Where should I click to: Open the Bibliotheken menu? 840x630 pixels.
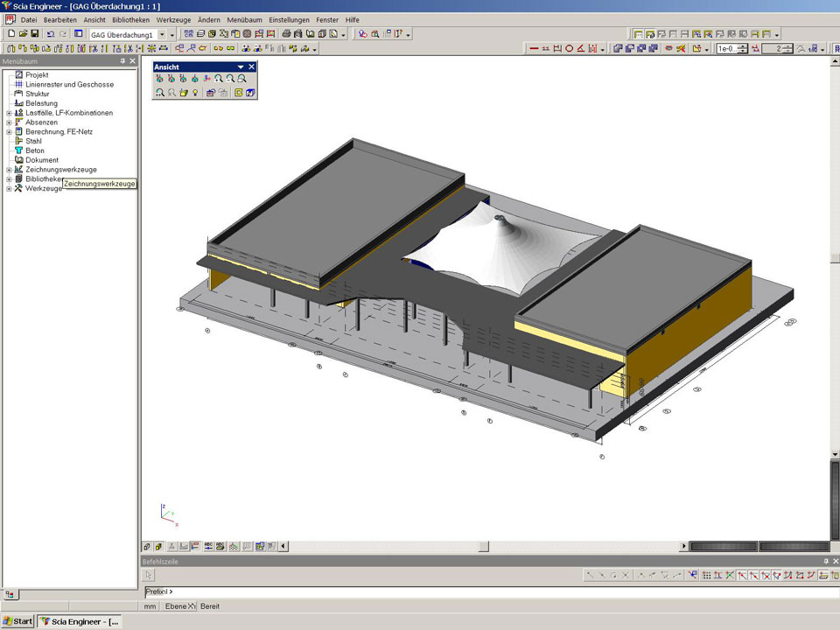pos(130,19)
